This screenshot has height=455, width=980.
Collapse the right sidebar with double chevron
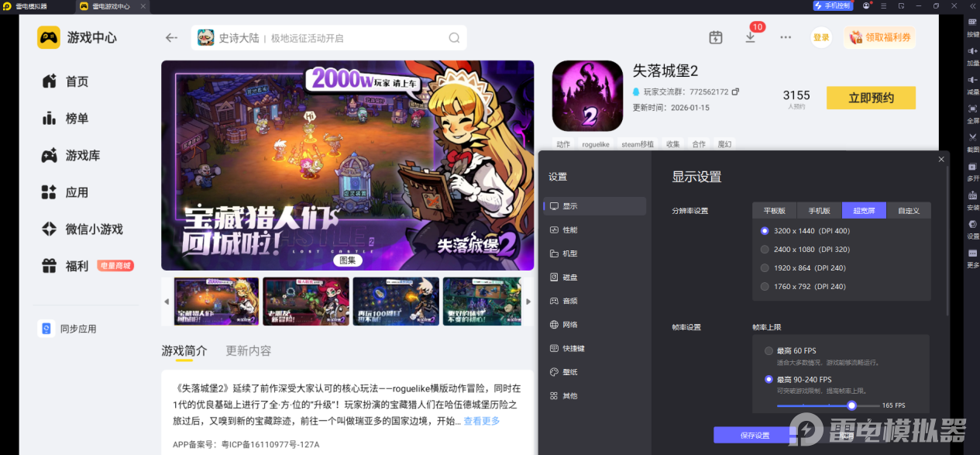coord(972,5)
